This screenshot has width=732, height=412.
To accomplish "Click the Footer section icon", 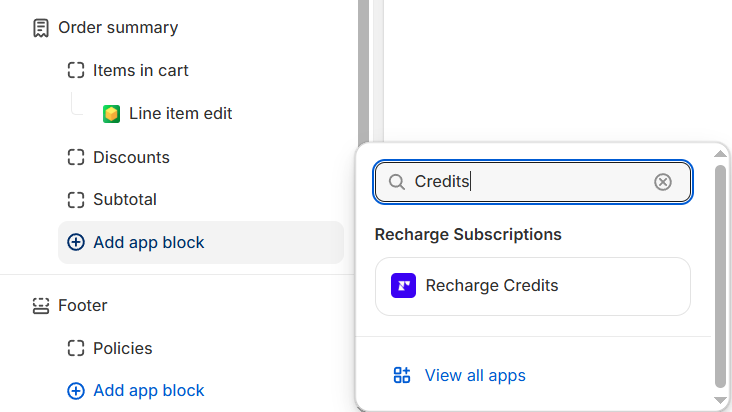I will pyautogui.click(x=41, y=306).
